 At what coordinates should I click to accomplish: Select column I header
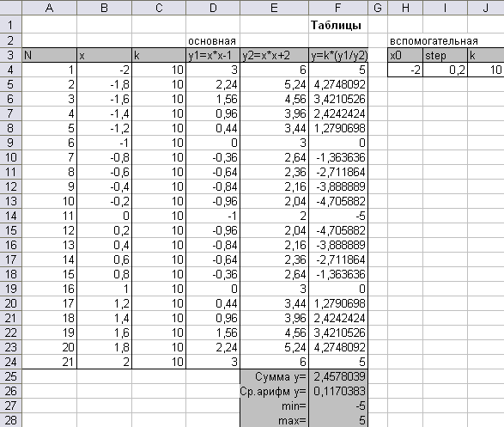coord(445,8)
